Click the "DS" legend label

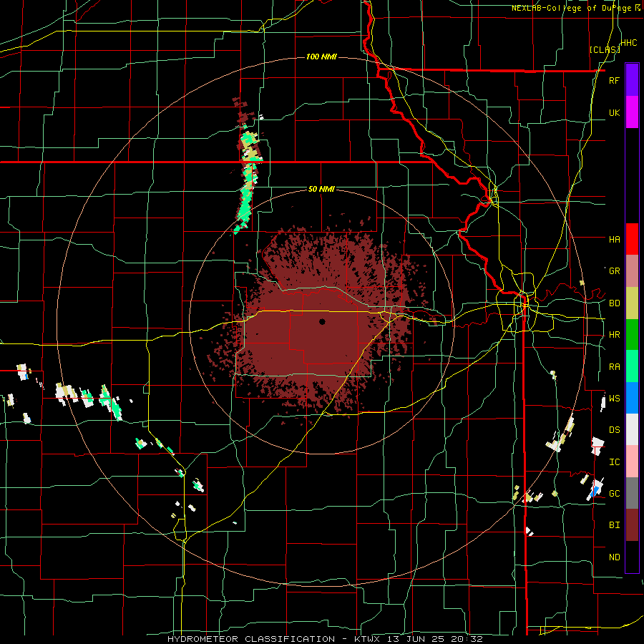pos(614,430)
